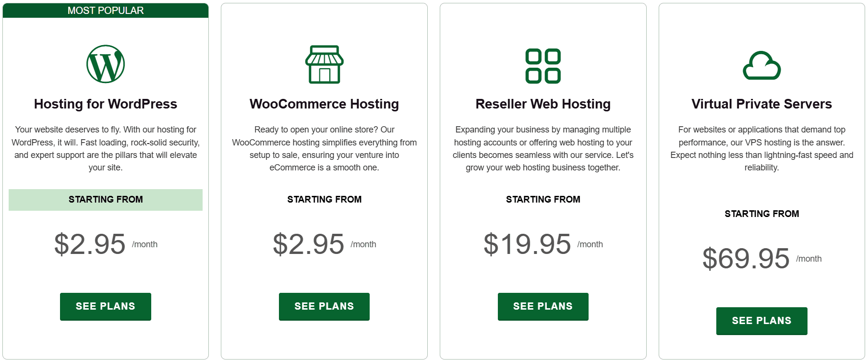The image size is (868, 361).
Task: Click the WordPress logo icon
Action: click(x=106, y=64)
